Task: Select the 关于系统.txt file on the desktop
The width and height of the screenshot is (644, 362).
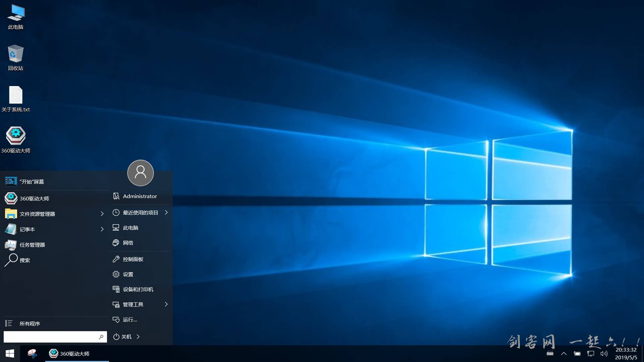Action: pos(16,99)
